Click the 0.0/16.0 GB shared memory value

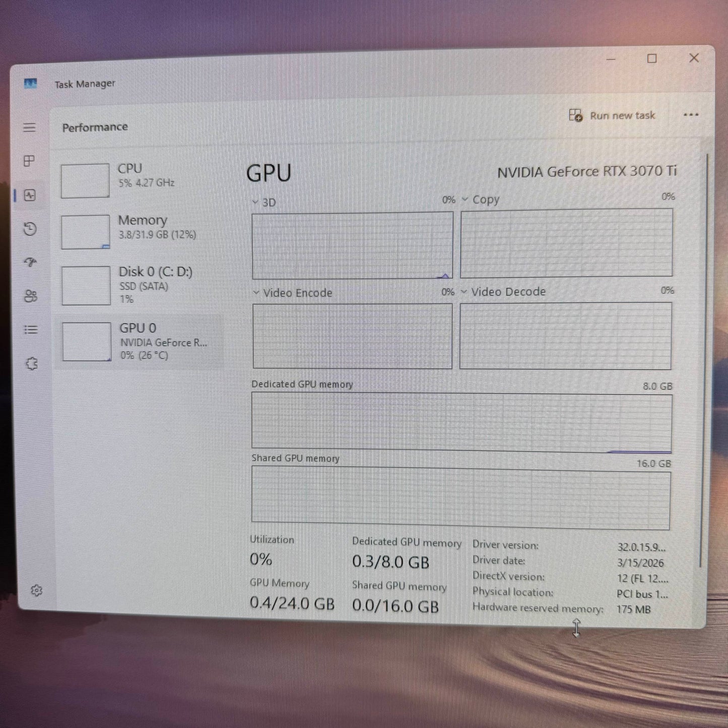[395, 606]
